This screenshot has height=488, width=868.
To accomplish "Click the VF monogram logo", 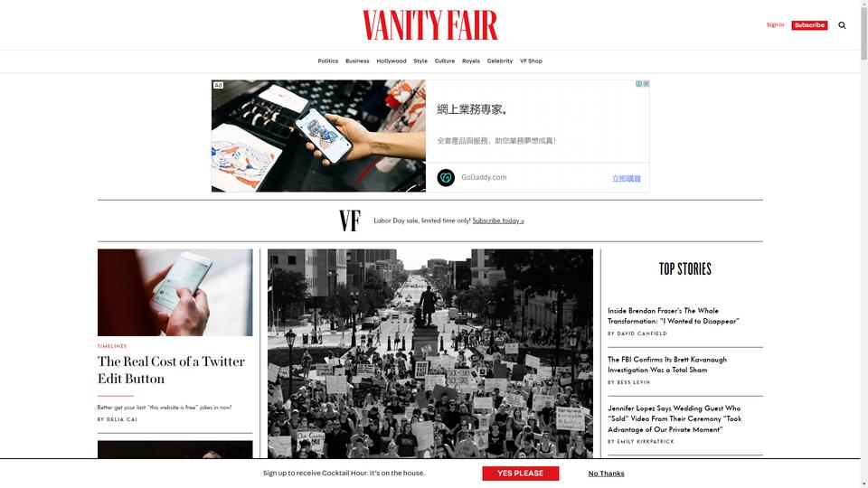I will (350, 221).
